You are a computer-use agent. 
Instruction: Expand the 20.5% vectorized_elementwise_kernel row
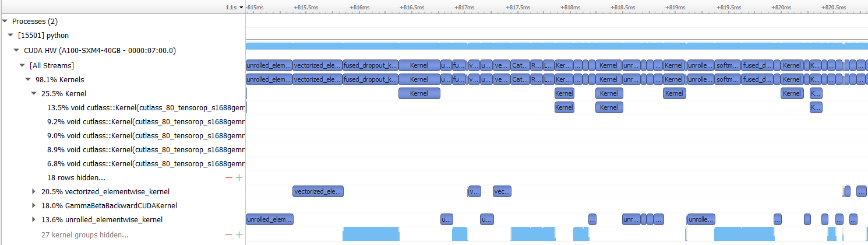coord(34,191)
